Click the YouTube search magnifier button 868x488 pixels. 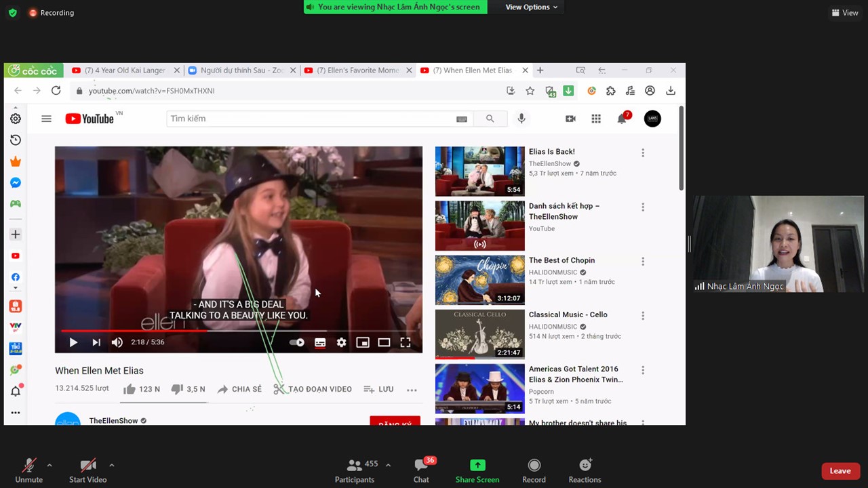point(490,119)
